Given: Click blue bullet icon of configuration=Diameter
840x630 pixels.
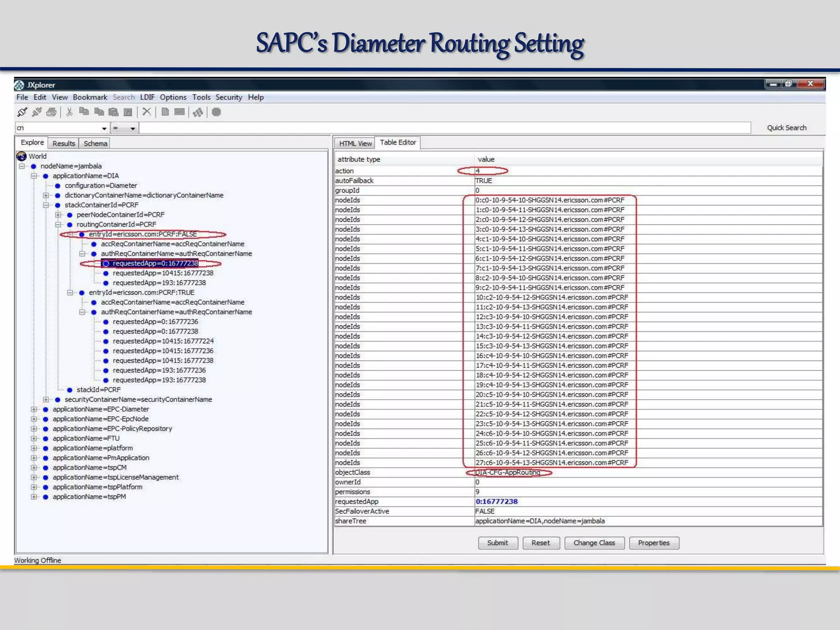Looking at the screenshot, I should [x=58, y=186].
